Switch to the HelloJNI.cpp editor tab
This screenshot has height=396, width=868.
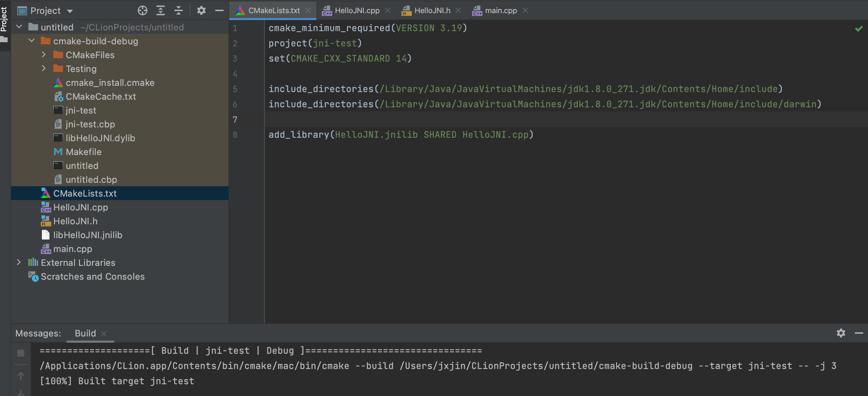coord(357,11)
